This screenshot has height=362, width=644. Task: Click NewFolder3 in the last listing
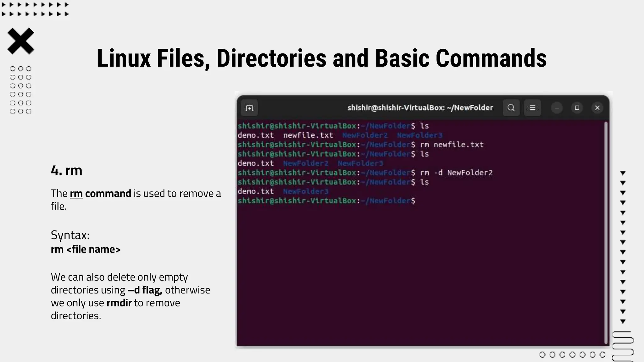tap(305, 191)
